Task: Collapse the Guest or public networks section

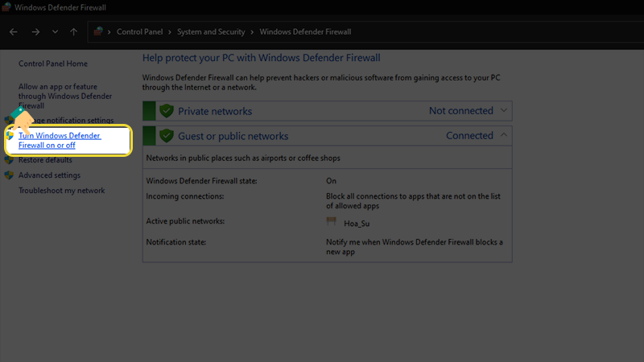Action: [x=504, y=135]
